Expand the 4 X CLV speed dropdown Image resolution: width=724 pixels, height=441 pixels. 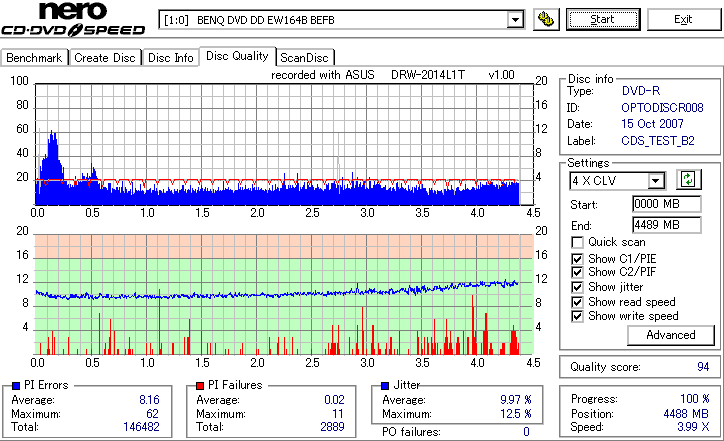(x=655, y=181)
